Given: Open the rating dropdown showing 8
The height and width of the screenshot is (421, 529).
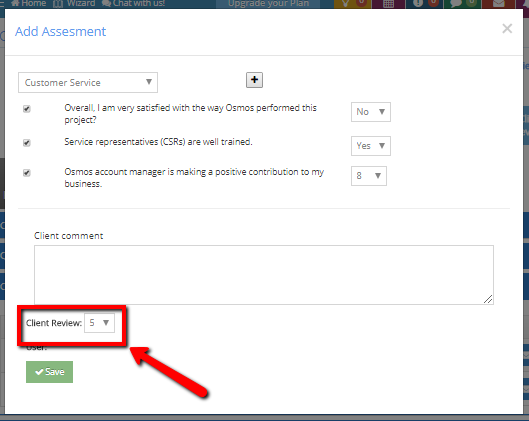Looking at the screenshot, I should point(369,176).
